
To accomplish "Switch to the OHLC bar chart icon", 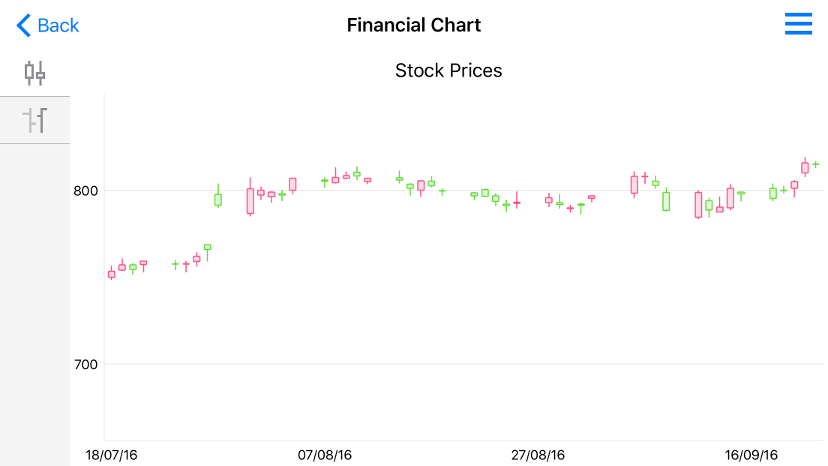I will click(35, 121).
